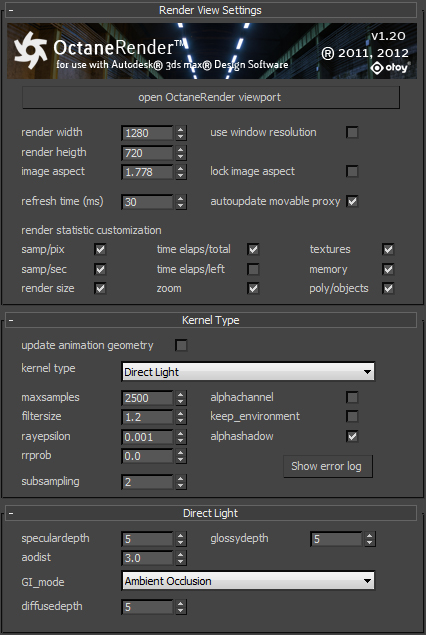
Task: Click the diffusedepth input field
Action: click(147, 607)
